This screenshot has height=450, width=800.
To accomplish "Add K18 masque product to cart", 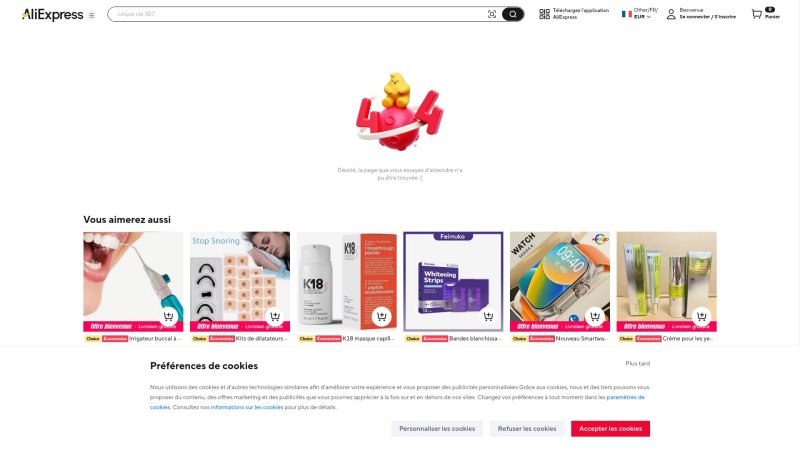I will point(382,316).
